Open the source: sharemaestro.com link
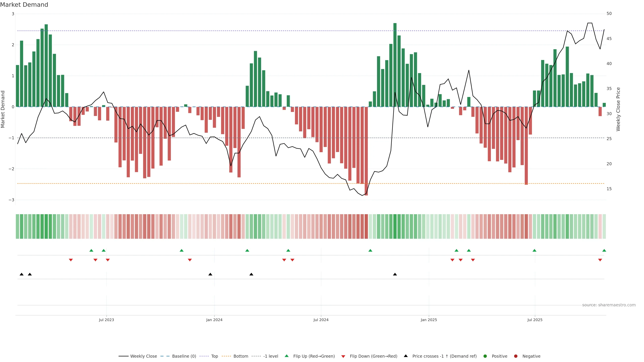Image resolution: width=644 pixels, height=362 pixels. click(x=609, y=305)
